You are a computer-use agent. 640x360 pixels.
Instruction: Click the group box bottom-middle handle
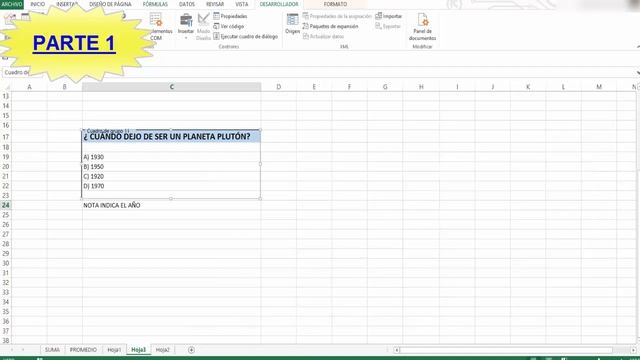click(x=171, y=199)
